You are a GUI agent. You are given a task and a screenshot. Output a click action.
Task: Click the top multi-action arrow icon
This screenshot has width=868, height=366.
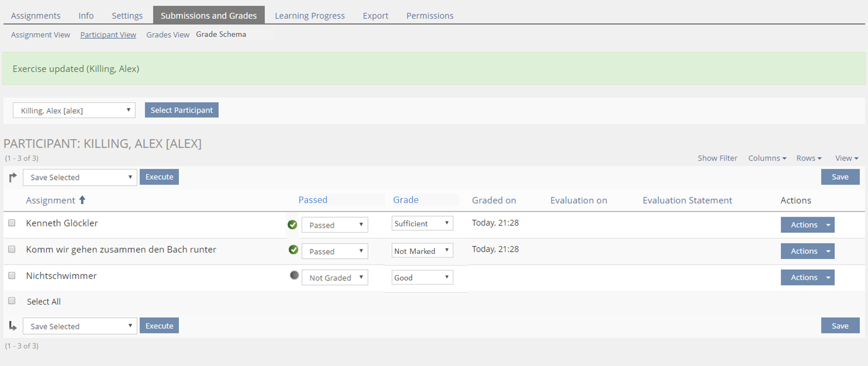click(x=13, y=177)
